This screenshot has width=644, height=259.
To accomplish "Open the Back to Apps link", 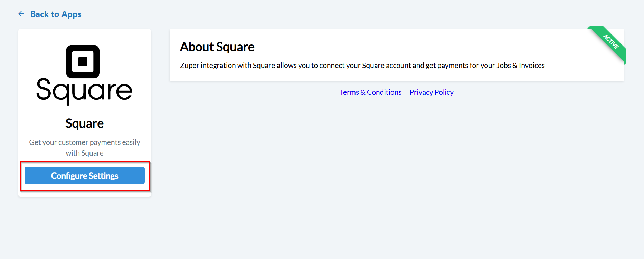I will pos(56,14).
